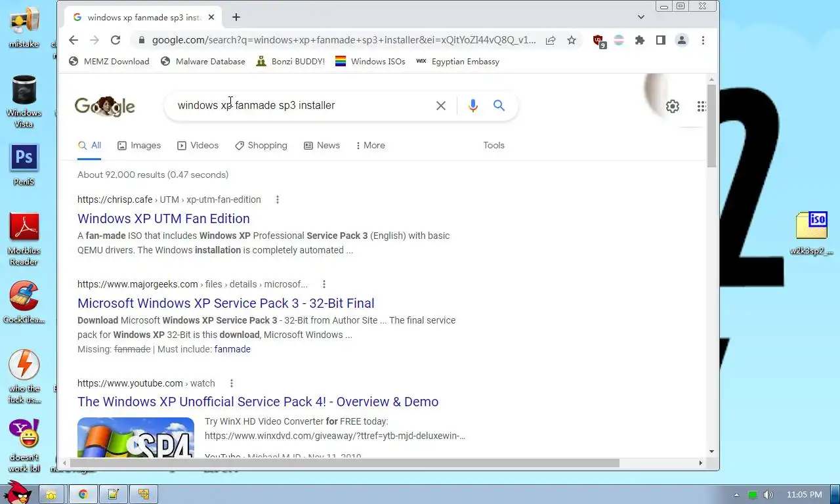Open the Google apps grid
This screenshot has width=840, height=504.
(x=701, y=106)
